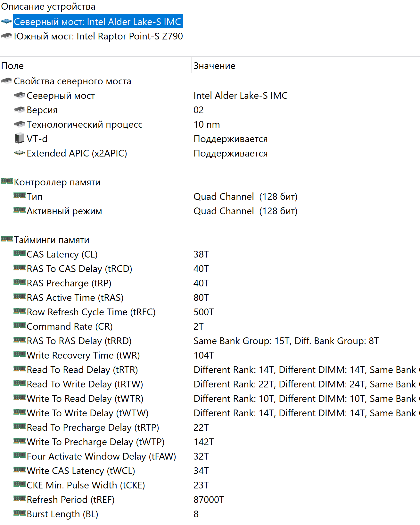Click the chip icon beside Версия

19,110
